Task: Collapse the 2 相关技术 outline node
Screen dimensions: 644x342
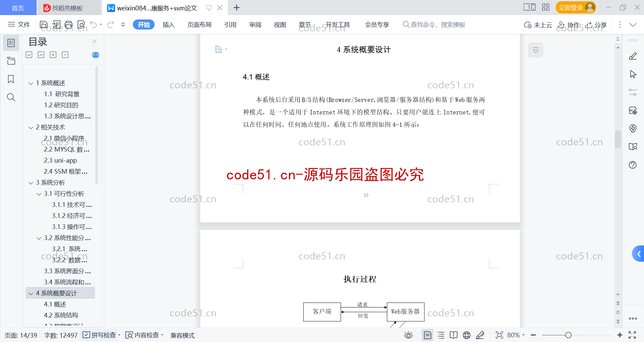Action: [31, 127]
